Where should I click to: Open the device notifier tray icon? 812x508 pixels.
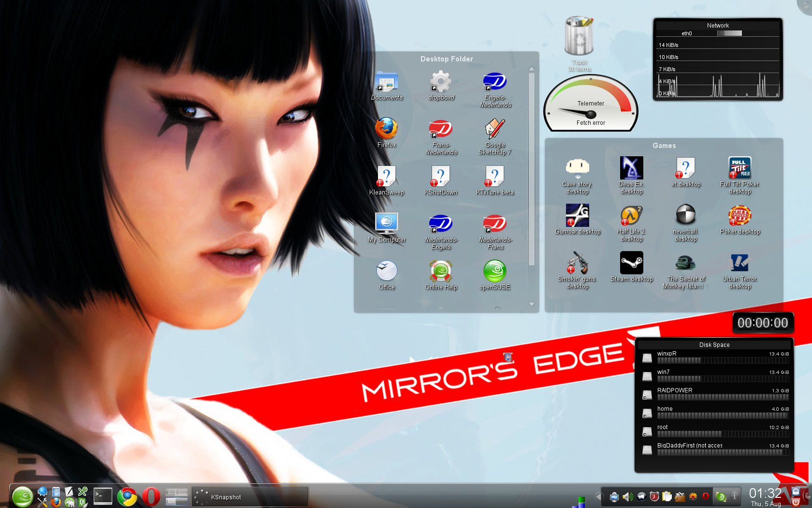tap(614, 496)
